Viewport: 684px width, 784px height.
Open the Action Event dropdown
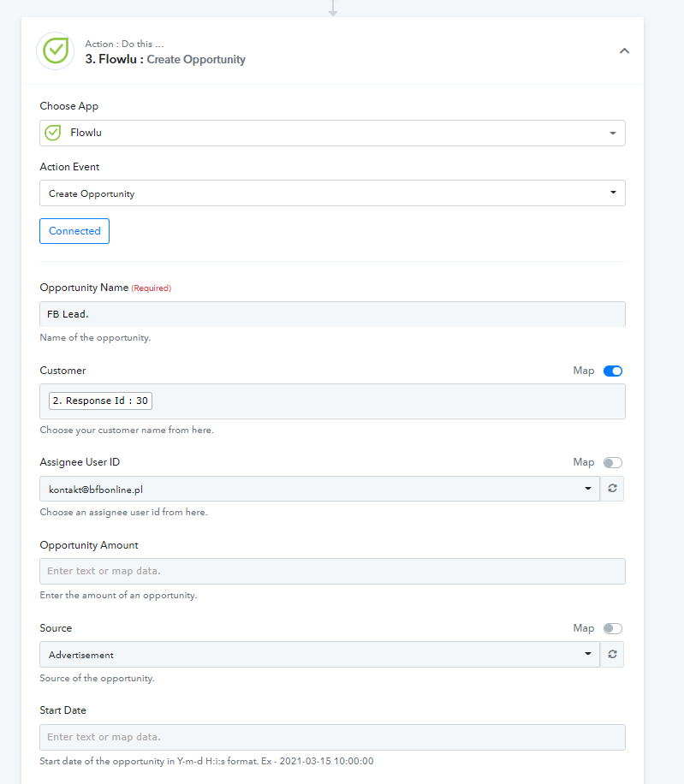[332, 193]
